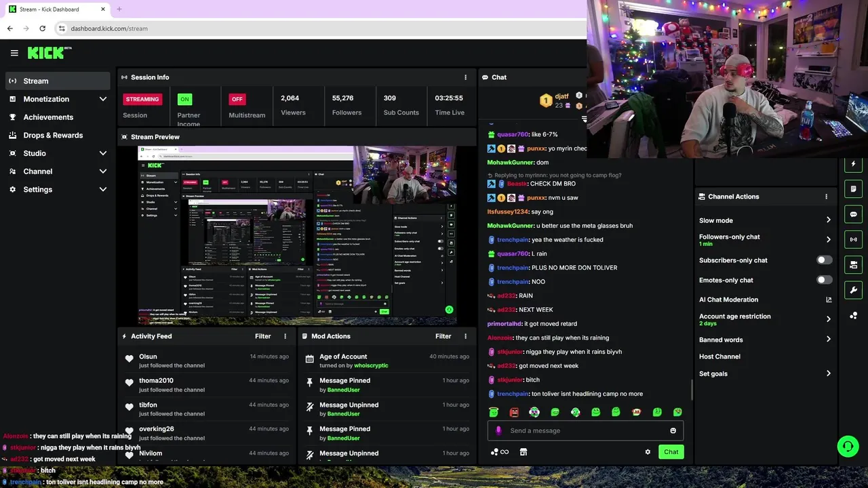Image resolution: width=868 pixels, height=488 pixels.
Task: Click the green circle icon on stream preview
Action: [x=449, y=310]
